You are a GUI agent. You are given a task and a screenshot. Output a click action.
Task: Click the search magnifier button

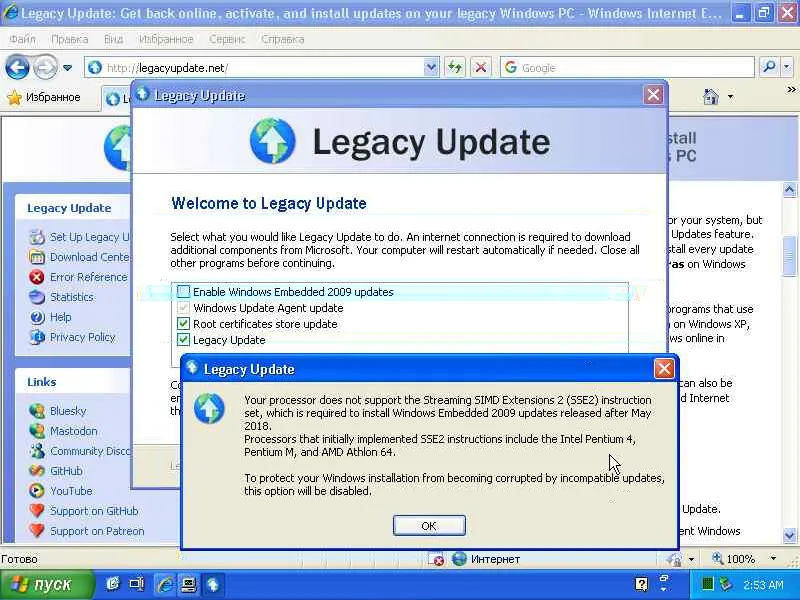point(769,67)
